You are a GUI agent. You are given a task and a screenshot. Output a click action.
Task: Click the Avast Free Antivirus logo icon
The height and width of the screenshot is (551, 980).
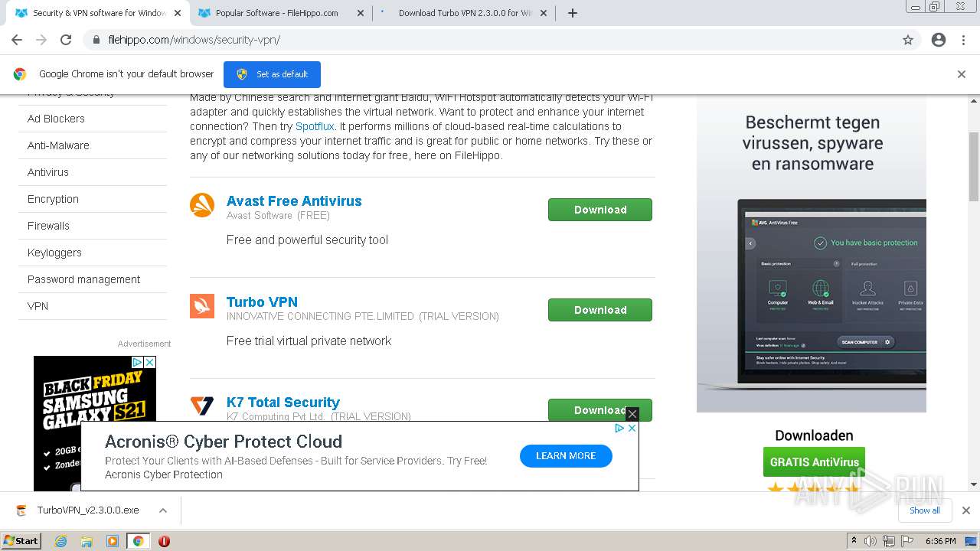point(202,205)
